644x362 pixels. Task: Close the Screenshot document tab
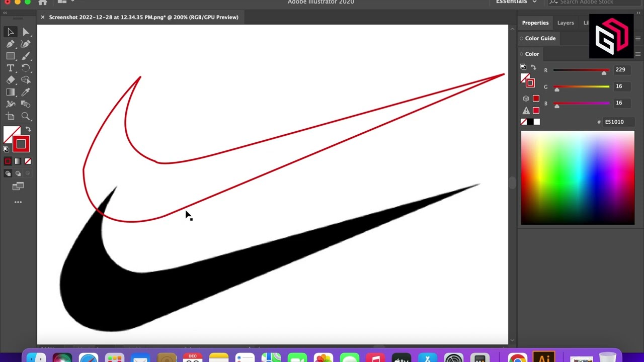(43, 17)
